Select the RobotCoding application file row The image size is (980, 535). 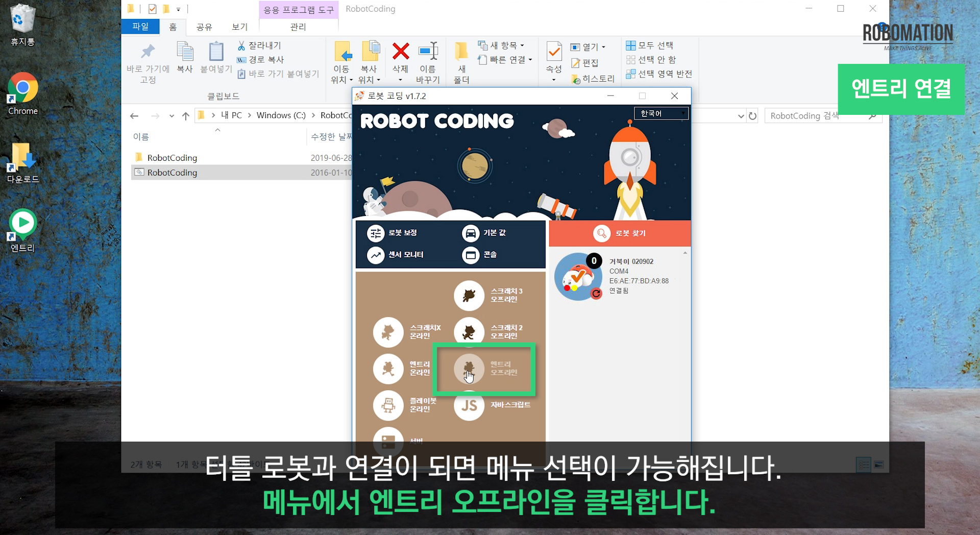pos(242,173)
